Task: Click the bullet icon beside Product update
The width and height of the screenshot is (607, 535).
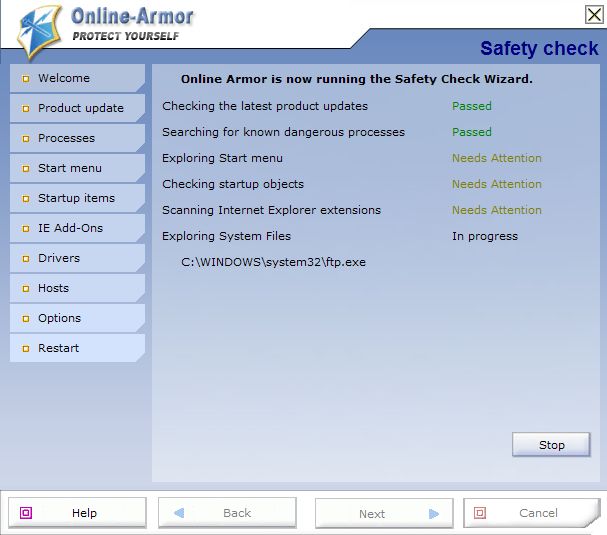Action: 26,108
